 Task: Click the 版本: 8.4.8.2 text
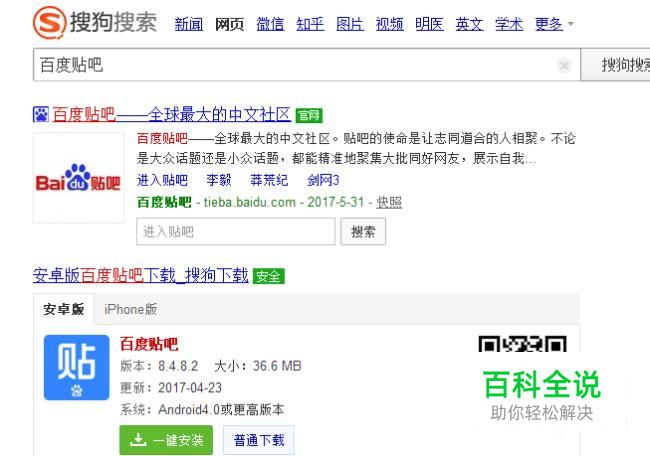(x=159, y=366)
